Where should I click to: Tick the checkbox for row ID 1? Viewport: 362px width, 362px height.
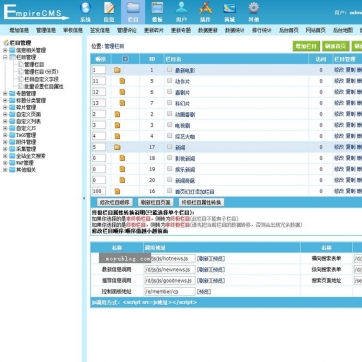tap(170, 70)
